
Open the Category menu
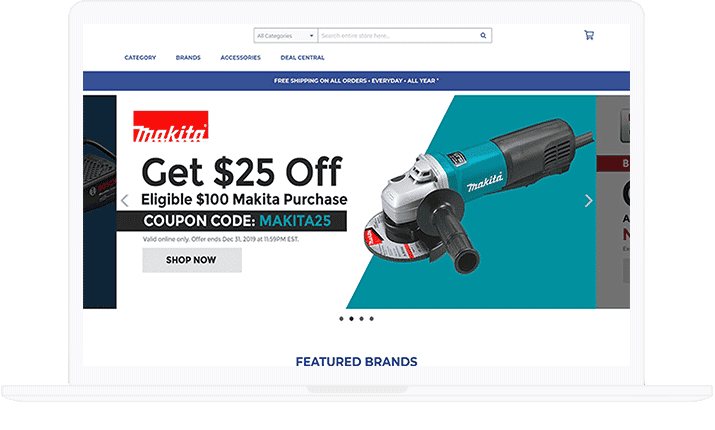coord(140,57)
